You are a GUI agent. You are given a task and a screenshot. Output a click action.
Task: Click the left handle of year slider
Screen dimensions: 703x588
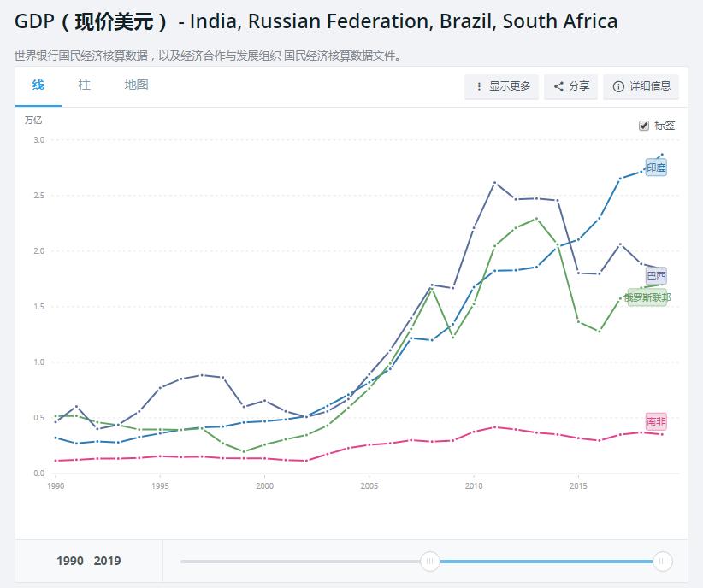tap(431, 562)
